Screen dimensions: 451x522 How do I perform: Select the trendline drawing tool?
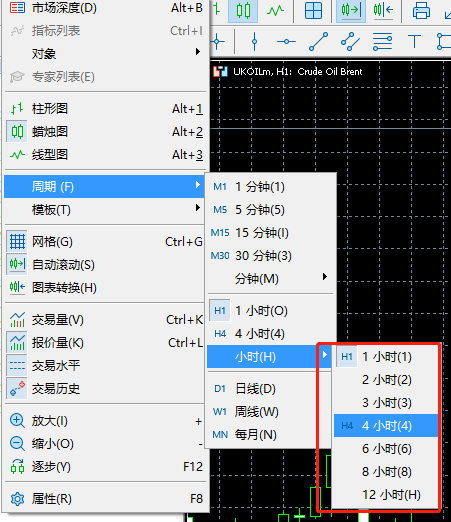(x=318, y=42)
